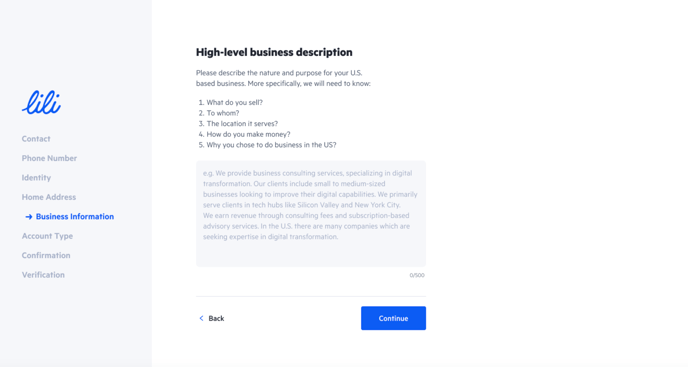Select the Identity step
688x367 pixels.
pos(36,178)
